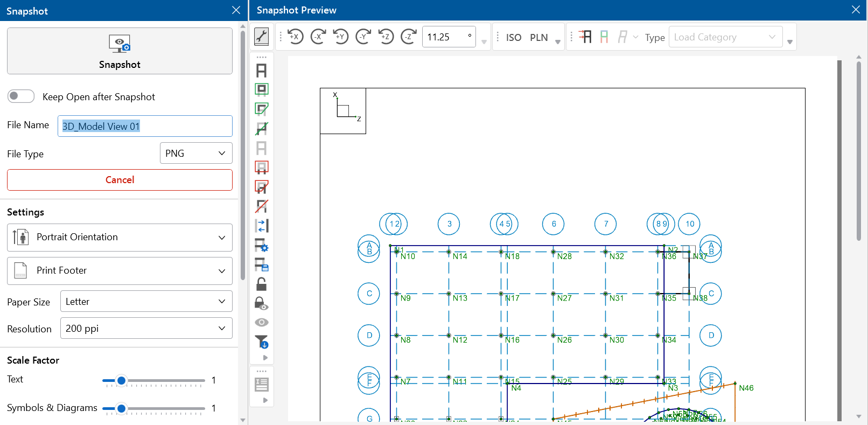Switch to ISO view

pos(513,38)
